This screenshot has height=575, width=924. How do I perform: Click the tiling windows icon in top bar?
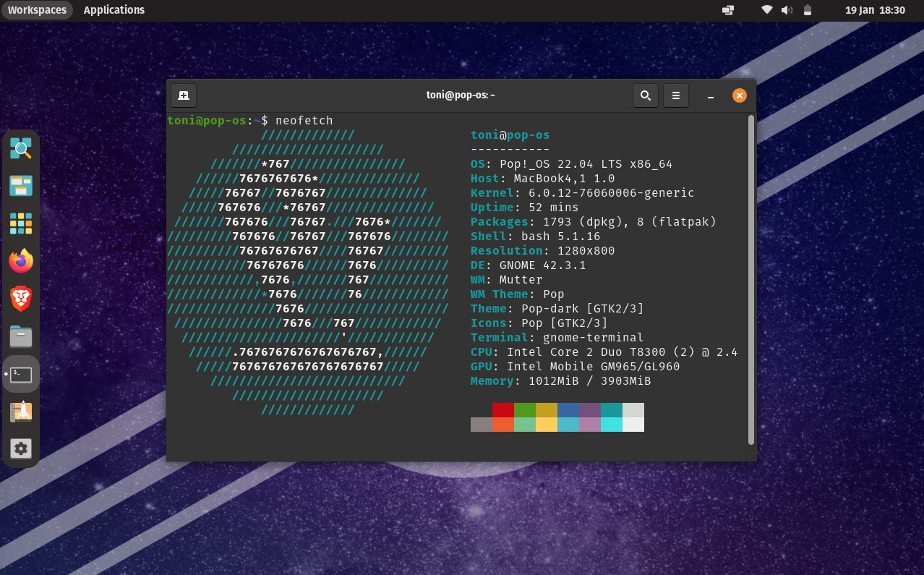[728, 10]
